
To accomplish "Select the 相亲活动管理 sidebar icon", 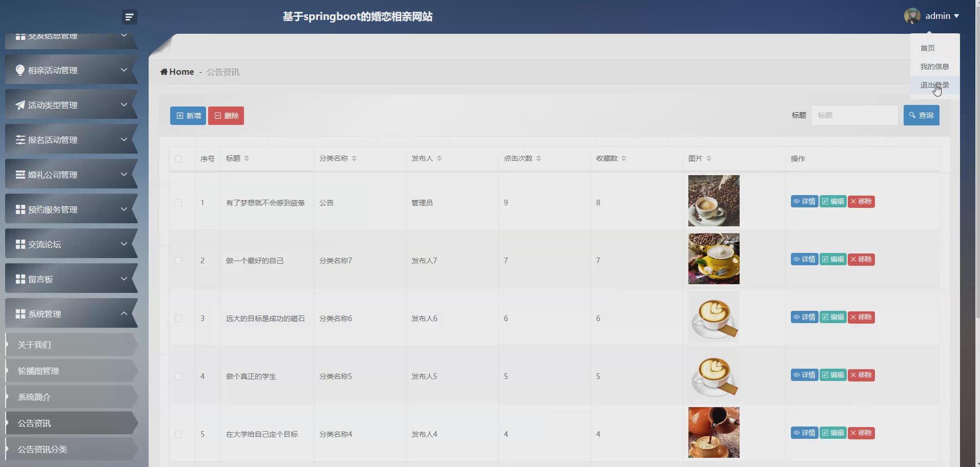I will pyautogui.click(x=20, y=70).
